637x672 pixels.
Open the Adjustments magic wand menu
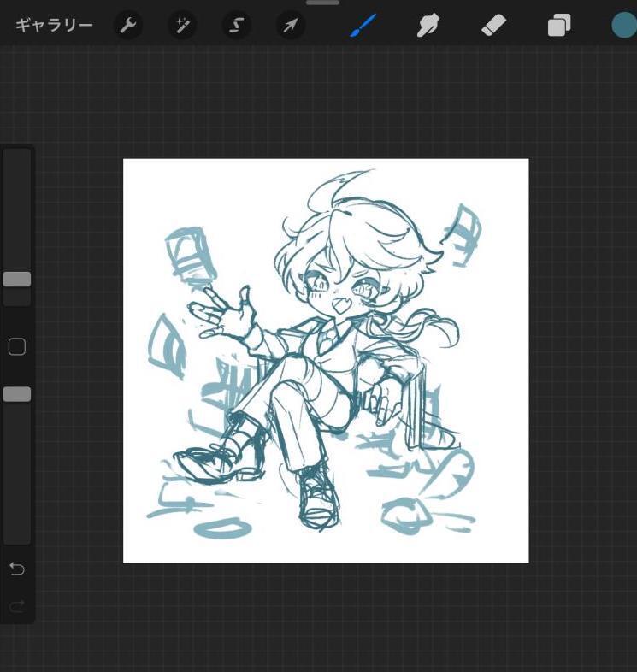click(x=182, y=26)
